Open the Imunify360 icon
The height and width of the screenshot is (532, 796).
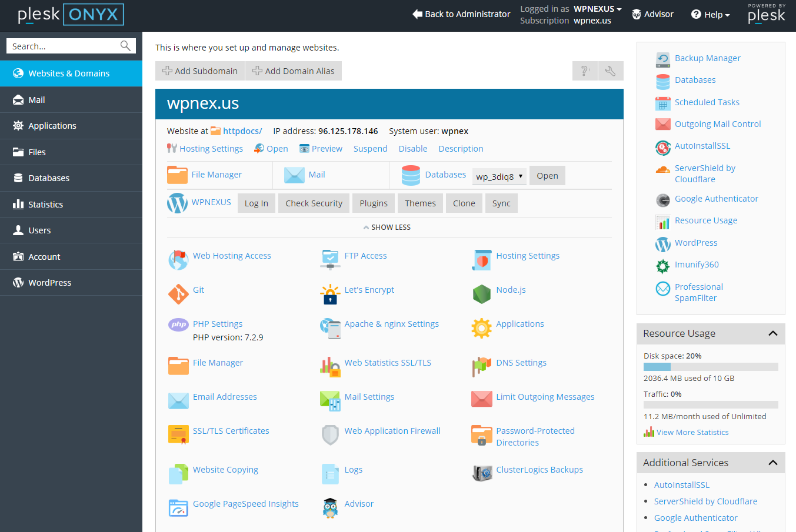point(663,266)
